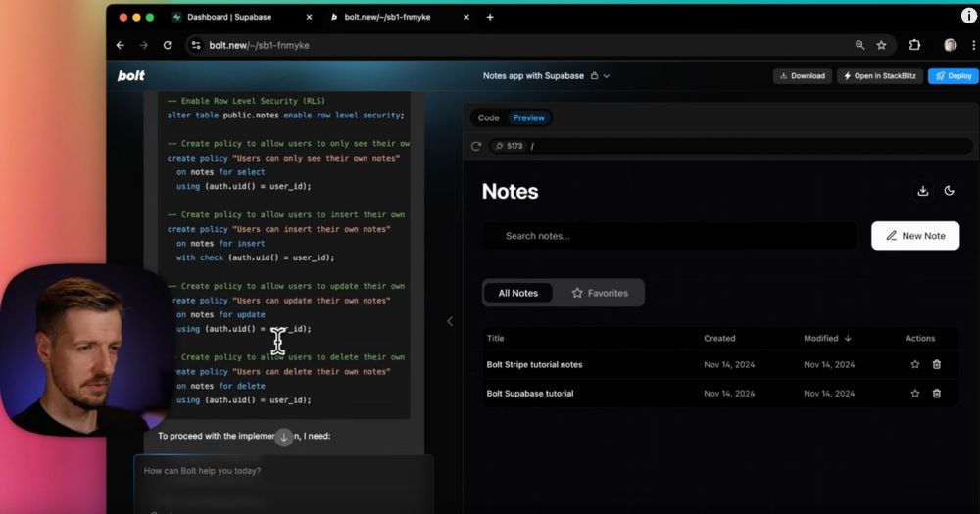Collapse the chat panel with the chevron
Viewport: 980px width, 514px height.
click(x=450, y=321)
